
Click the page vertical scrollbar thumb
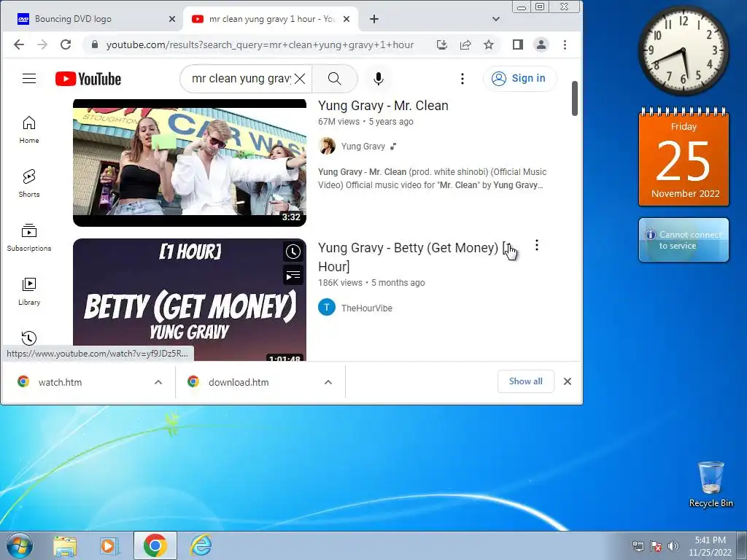tap(575, 98)
